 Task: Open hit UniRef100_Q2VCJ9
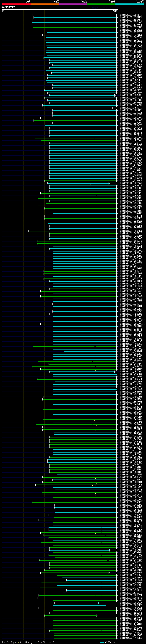pyautogui.click(x=131, y=40)
